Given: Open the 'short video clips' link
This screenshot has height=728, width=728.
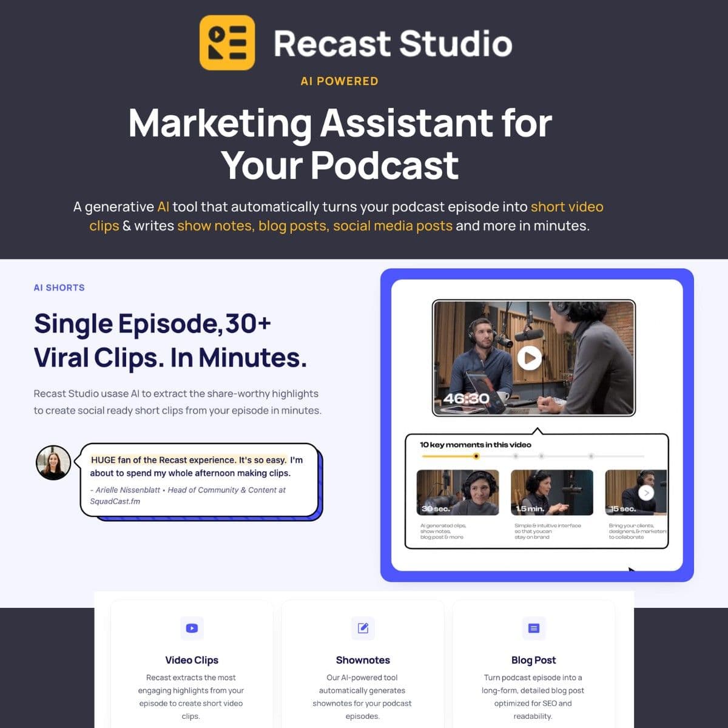Looking at the screenshot, I should [x=567, y=207].
